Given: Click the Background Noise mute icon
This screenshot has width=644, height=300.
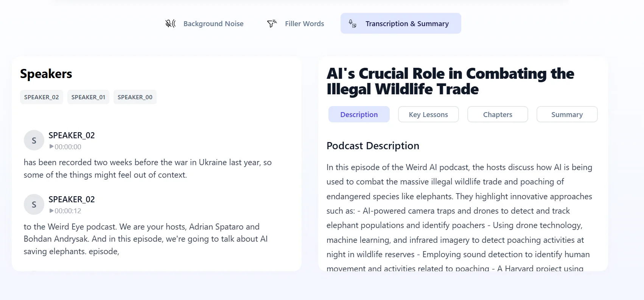Looking at the screenshot, I should (170, 23).
